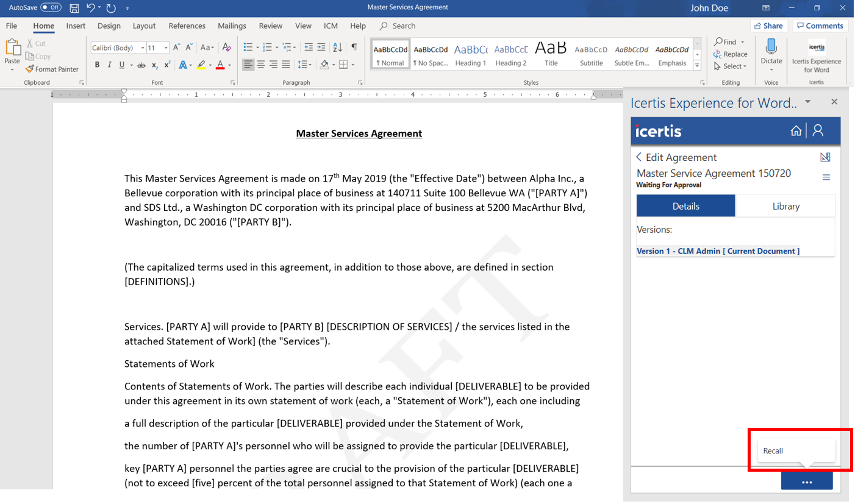Open Icertis Experience for Word add-in
This screenshot has width=858, height=504.
(x=816, y=56)
